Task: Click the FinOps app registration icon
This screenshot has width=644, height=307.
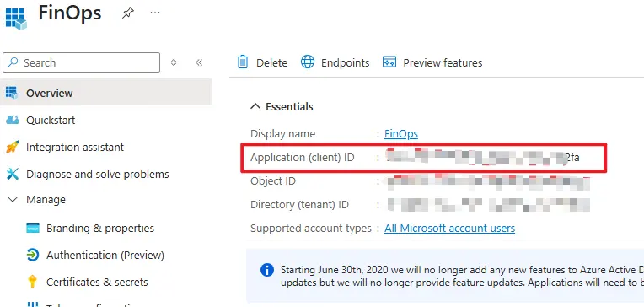Action: tap(16, 19)
